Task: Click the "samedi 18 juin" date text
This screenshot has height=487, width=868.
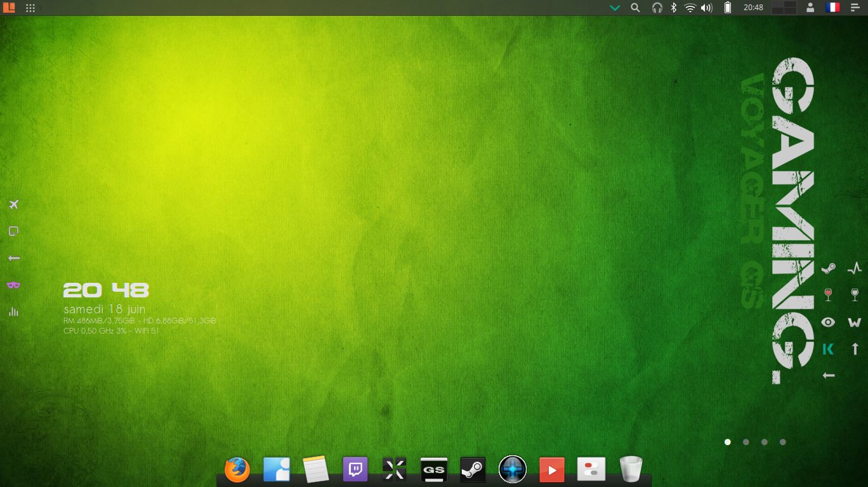Action: pos(105,309)
